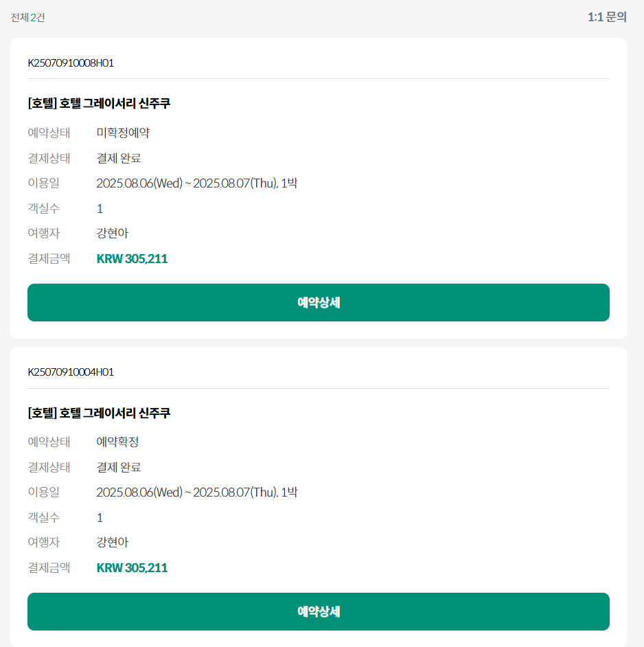The width and height of the screenshot is (644, 647).
Task: Open the 1:1 문의 inquiry link
Action: click(607, 17)
